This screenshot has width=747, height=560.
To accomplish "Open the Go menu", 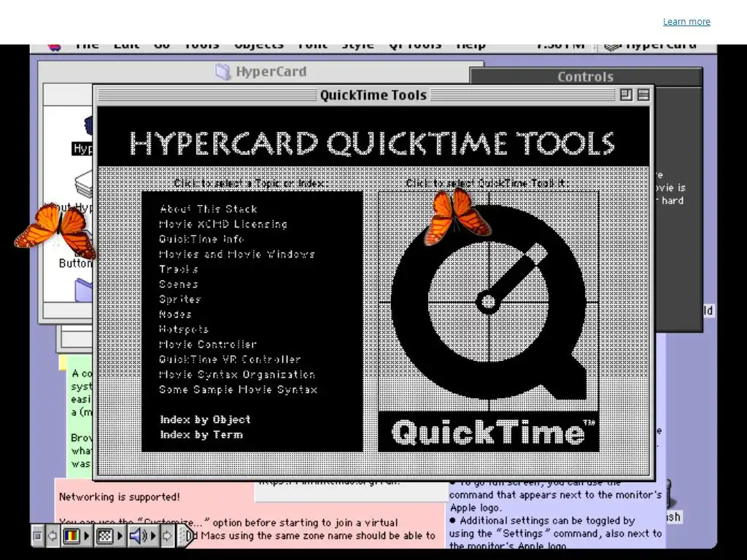I will click(x=162, y=46).
